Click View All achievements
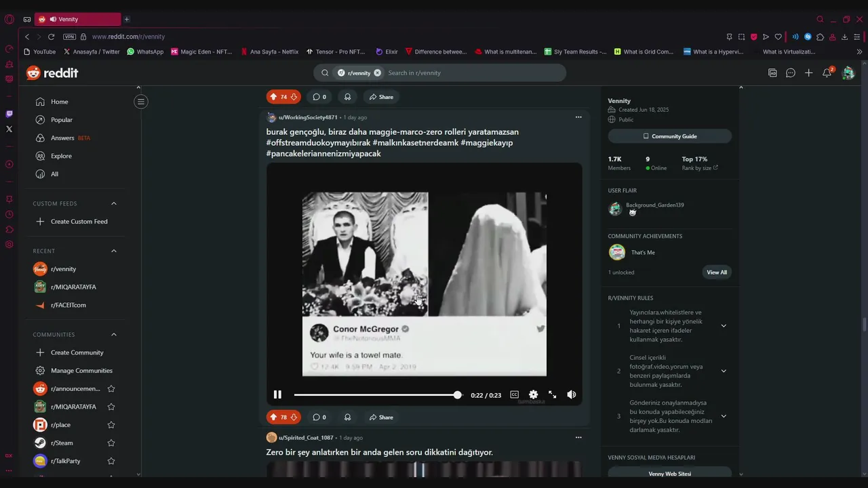 [x=717, y=272]
